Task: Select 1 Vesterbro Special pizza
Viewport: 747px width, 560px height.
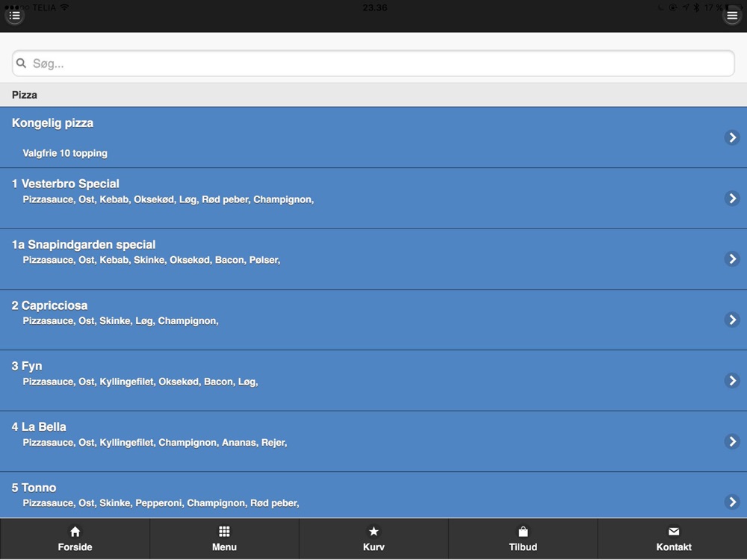Action: pyautogui.click(x=373, y=198)
